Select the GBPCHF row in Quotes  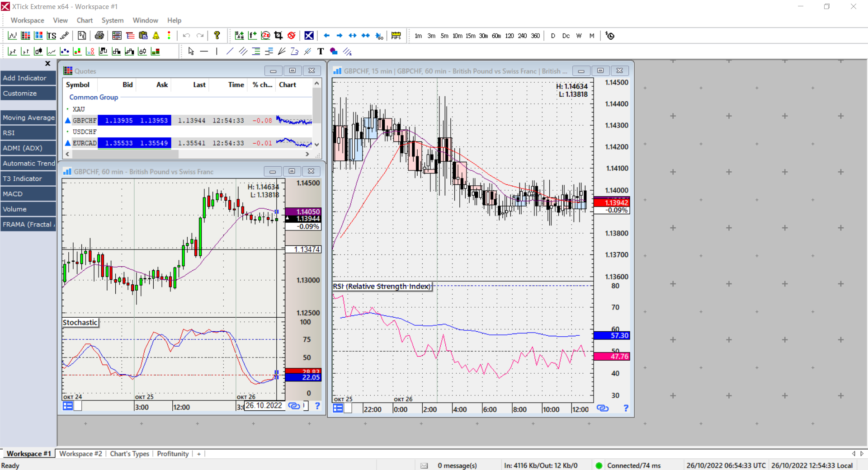(x=85, y=121)
